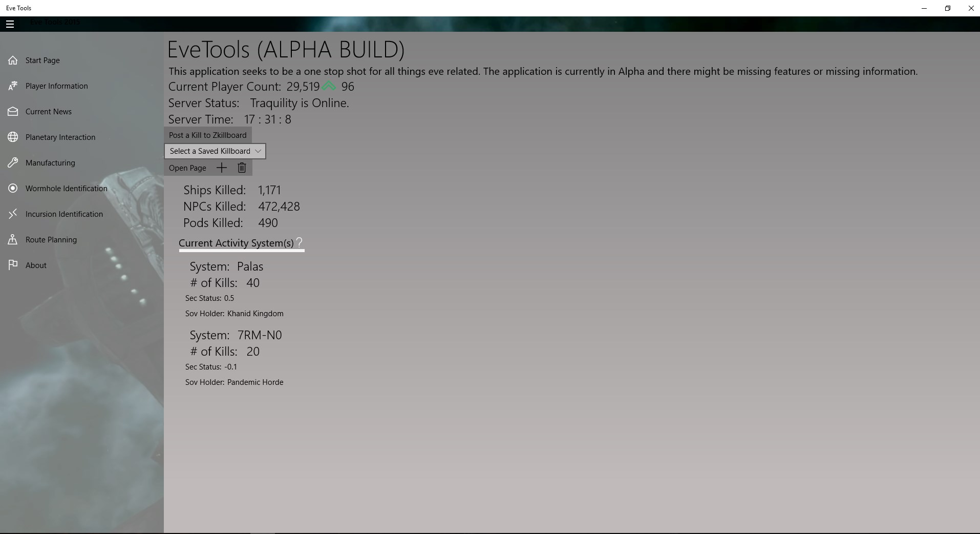Click the EveTools (ALPHA BUILD) title

tap(286, 50)
